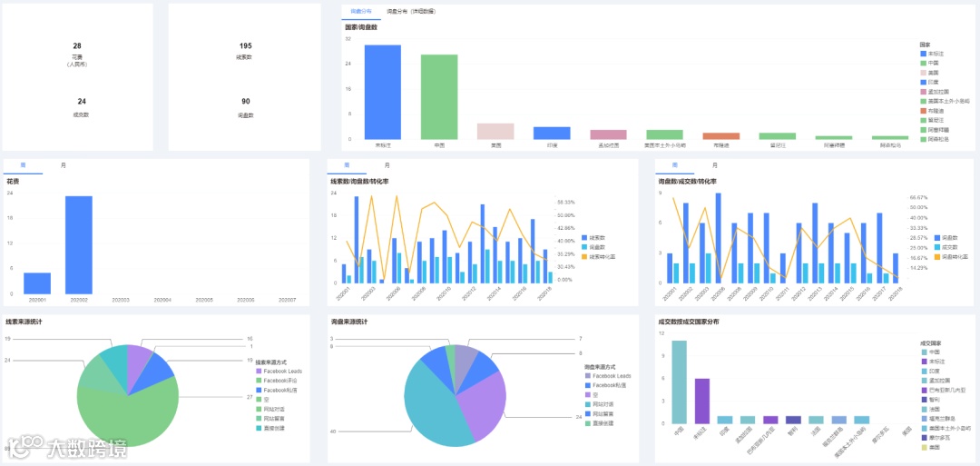Click the 202001 bar in 花费 chart
The height and width of the screenshot is (466, 980).
[37, 283]
